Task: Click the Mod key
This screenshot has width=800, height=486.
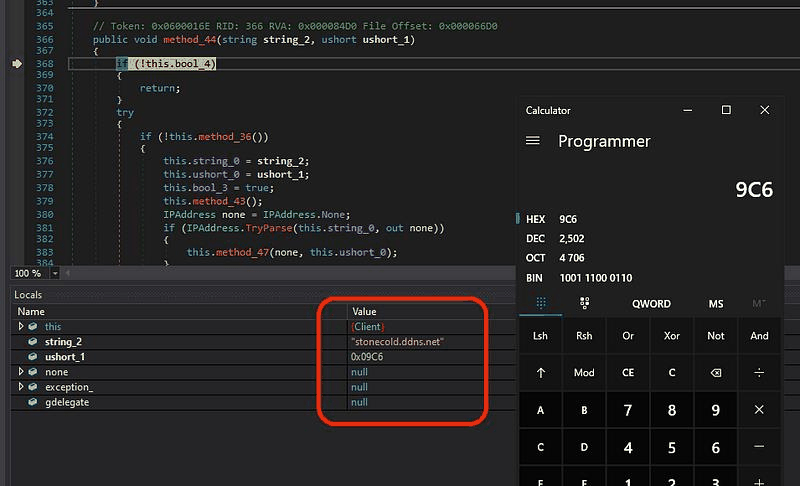Action: click(584, 373)
